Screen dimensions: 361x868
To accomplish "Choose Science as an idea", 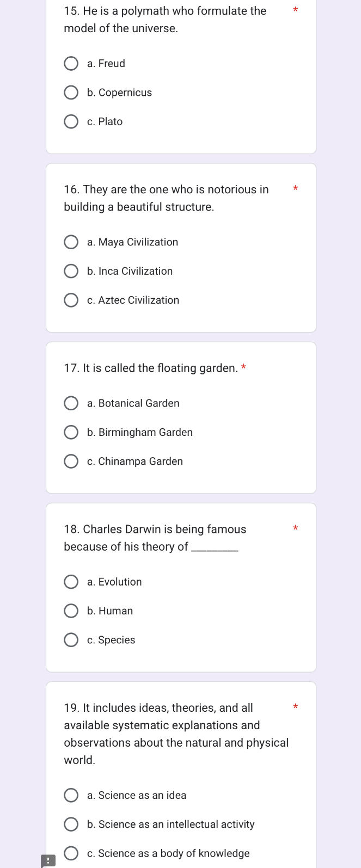I will coord(71,796).
